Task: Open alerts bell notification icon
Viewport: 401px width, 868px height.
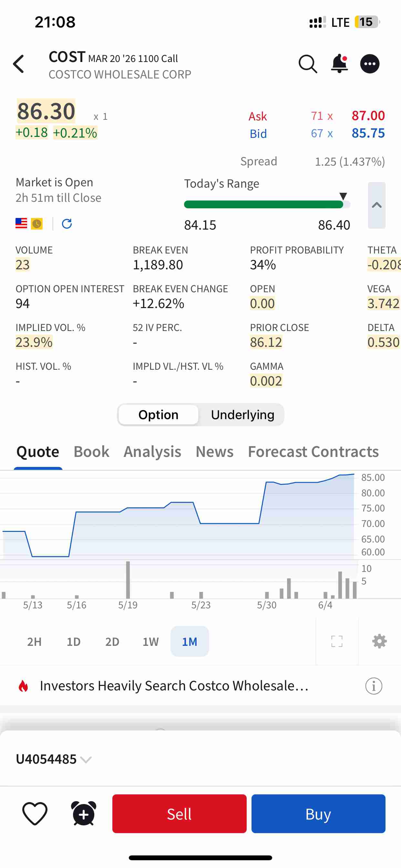Action: tap(339, 63)
